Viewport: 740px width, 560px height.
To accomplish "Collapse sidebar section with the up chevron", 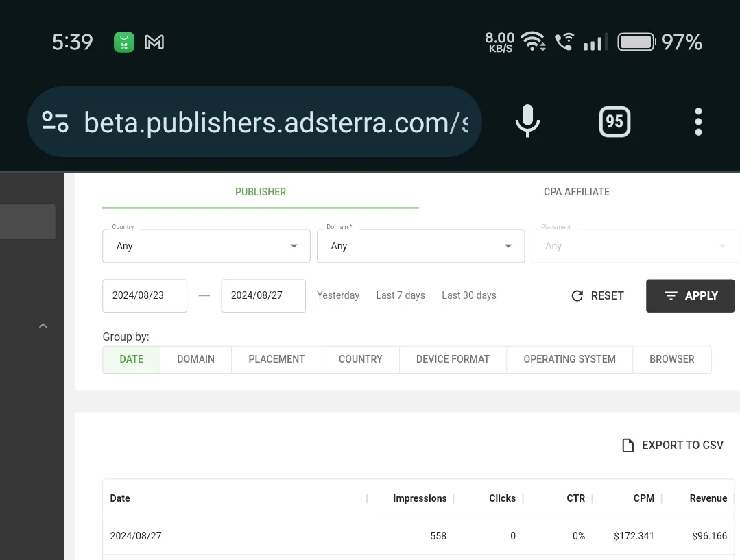I will (43, 326).
